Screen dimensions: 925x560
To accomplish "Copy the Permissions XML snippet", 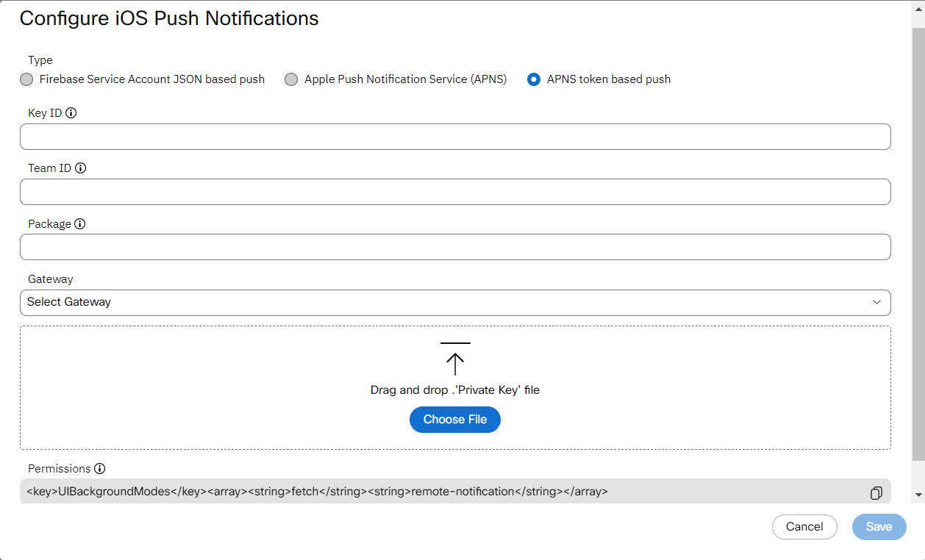I will coord(876,493).
